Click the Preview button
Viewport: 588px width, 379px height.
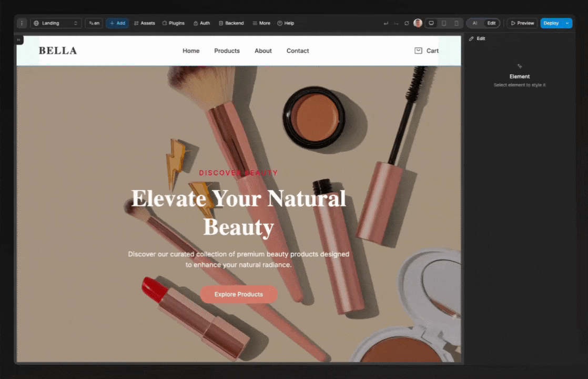click(522, 23)
